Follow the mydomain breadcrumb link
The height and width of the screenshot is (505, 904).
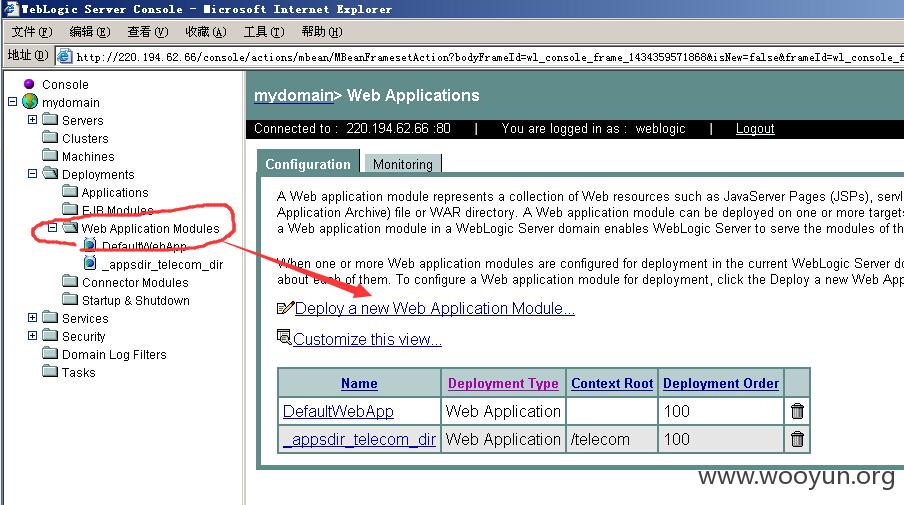click(x=294, y=95)
